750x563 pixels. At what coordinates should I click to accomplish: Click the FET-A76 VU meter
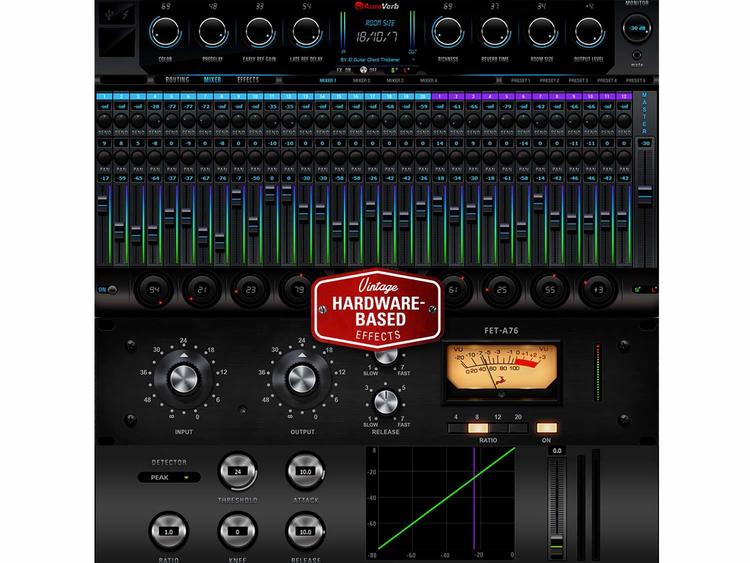pos(501,372)
